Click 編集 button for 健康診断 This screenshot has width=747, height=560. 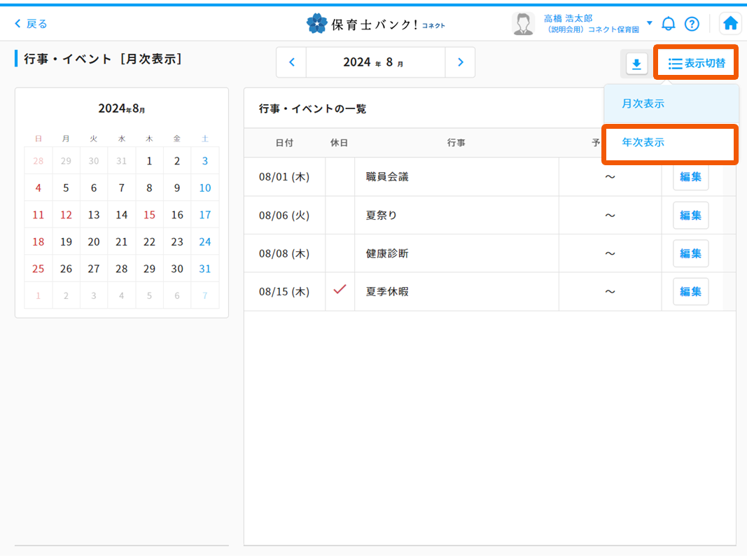[x=690, y=253]
